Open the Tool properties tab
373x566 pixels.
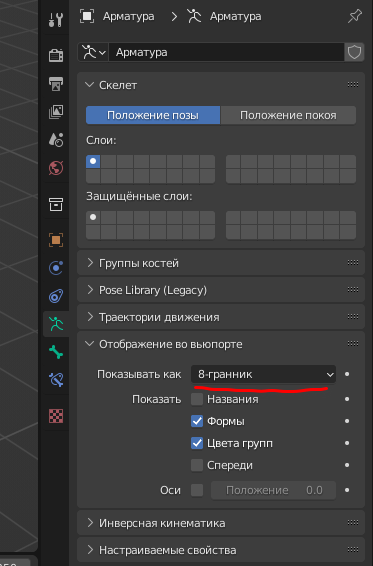56,20
